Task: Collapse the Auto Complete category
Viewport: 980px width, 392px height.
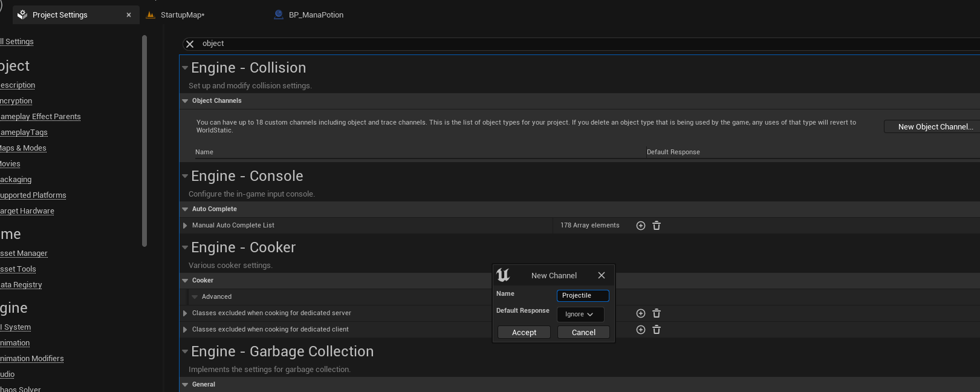Action: pyautogui.click(x=185, y=209)
